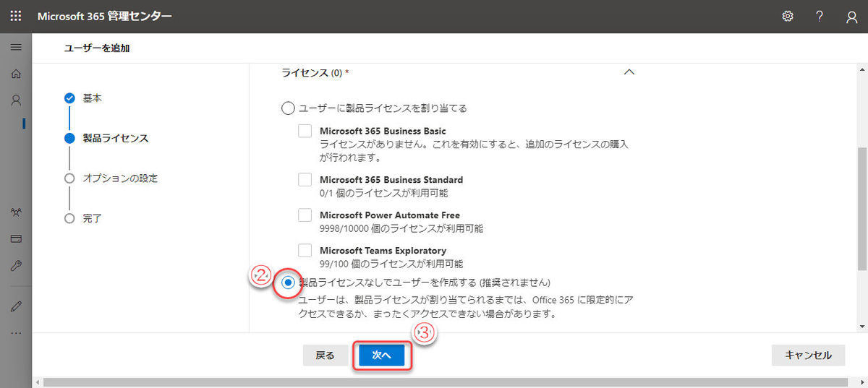The width and height of the screenshot is (868, 388).
Task: Toggle the hamburger navigation menu
Action: (16, 47)
